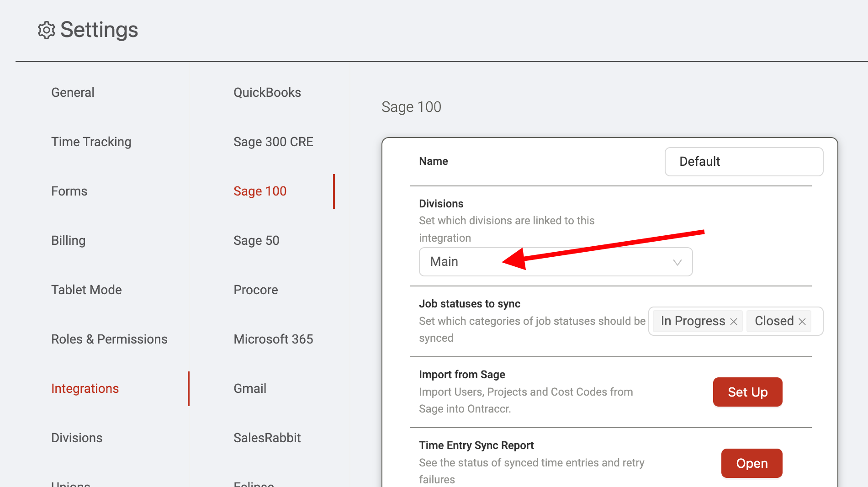Go to Time Tracking settings
Screen dimensions: 868x487
(x=91, y=142)
